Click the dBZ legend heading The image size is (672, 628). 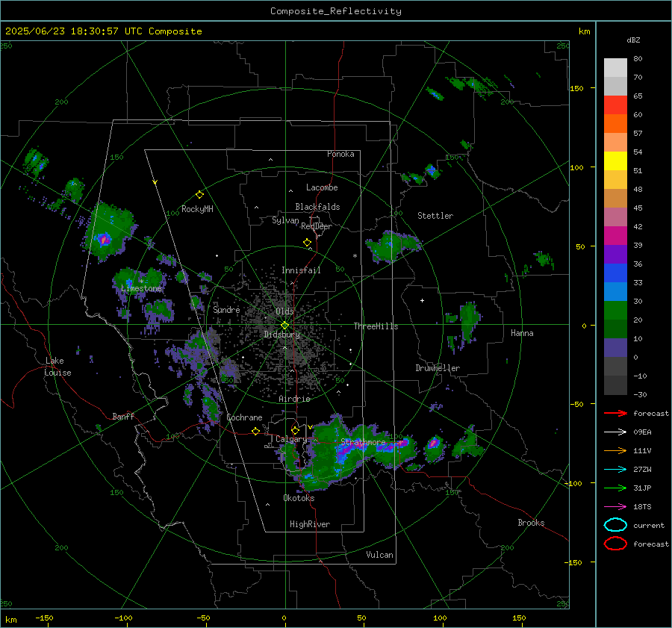coord(633,40)
